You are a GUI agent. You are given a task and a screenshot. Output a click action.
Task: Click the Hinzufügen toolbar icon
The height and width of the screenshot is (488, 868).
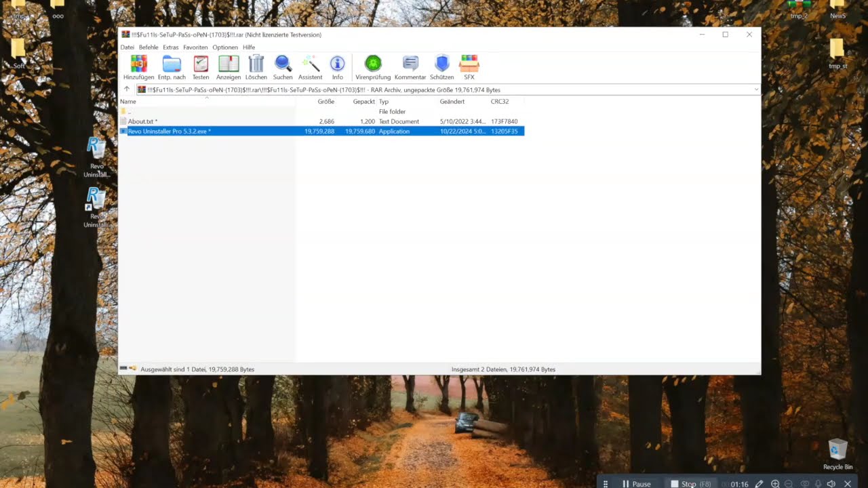click(138, 64)
